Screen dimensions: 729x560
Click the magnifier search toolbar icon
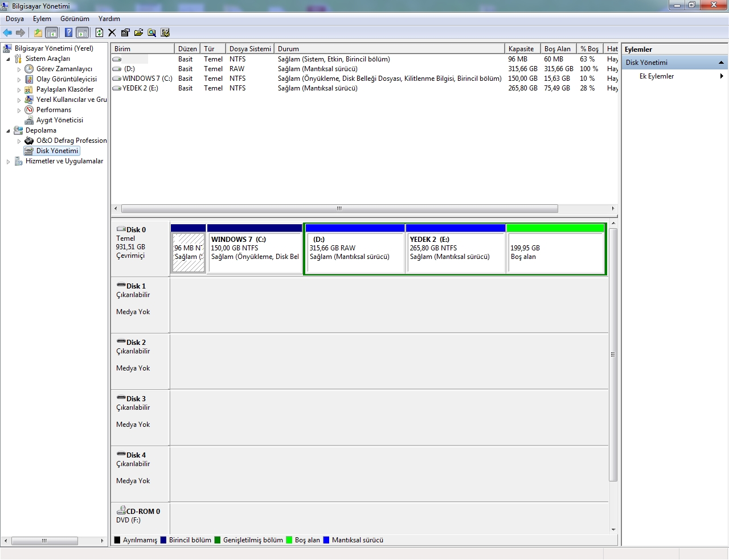tap(151, 32)
